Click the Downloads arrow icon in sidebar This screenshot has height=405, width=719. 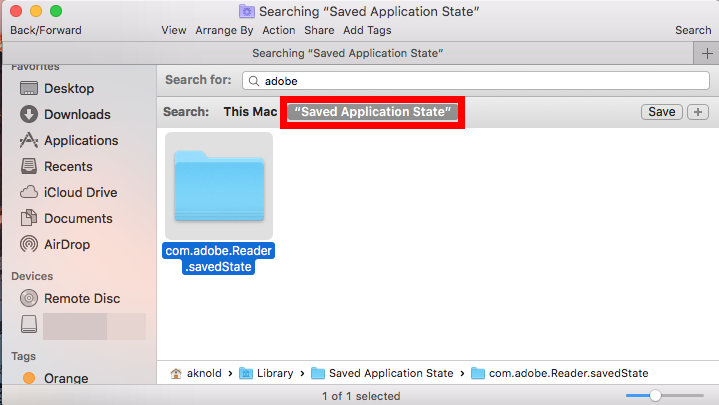[x=29, y=114]
